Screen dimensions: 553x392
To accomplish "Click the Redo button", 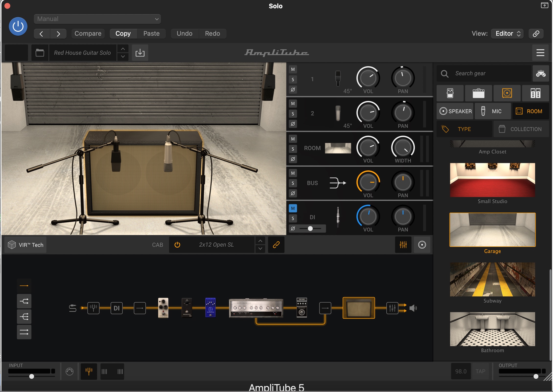I will 212,34.
